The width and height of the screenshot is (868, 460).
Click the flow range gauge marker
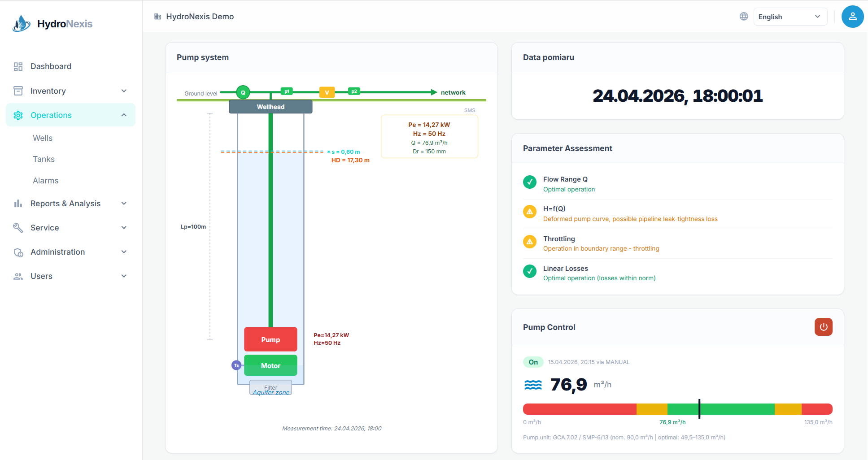tap(699, 409)
